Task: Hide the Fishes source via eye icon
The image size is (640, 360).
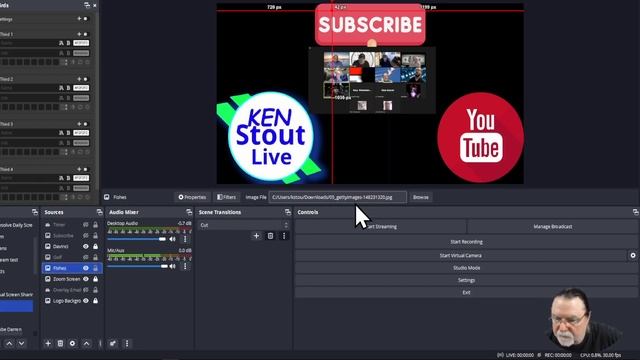Action: pyautogui.click(x=86, y=268)
